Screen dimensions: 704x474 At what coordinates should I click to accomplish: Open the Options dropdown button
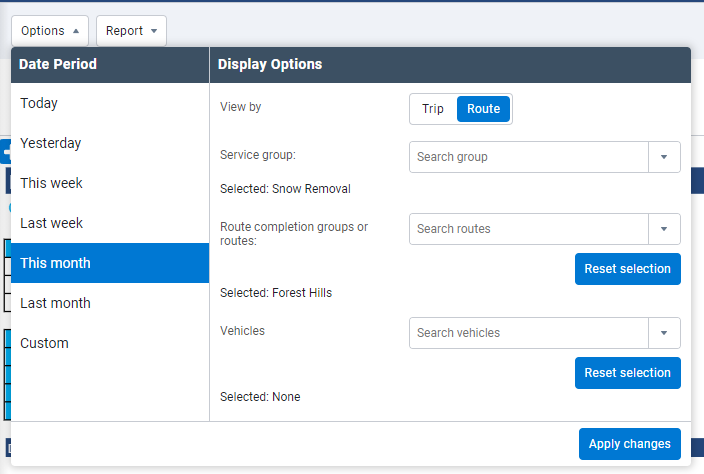[x=49, y=31]
